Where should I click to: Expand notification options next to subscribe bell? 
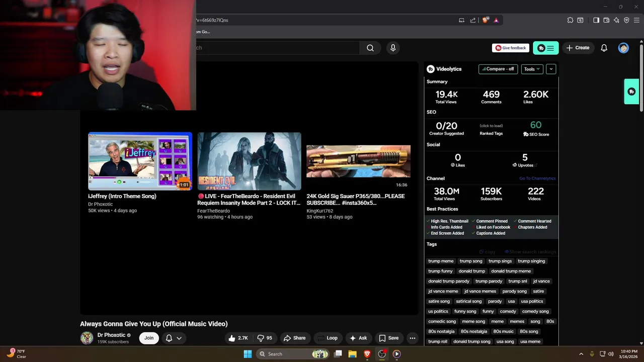click(179, 338)
